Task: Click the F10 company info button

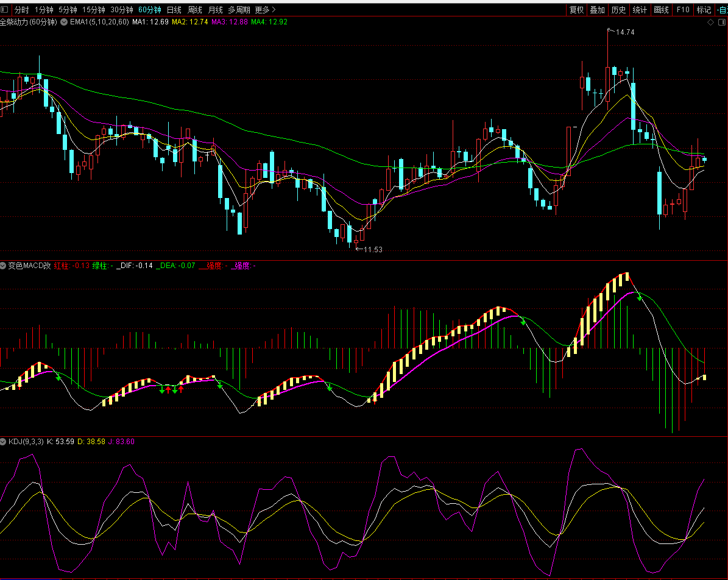Action: click(683, 10)
